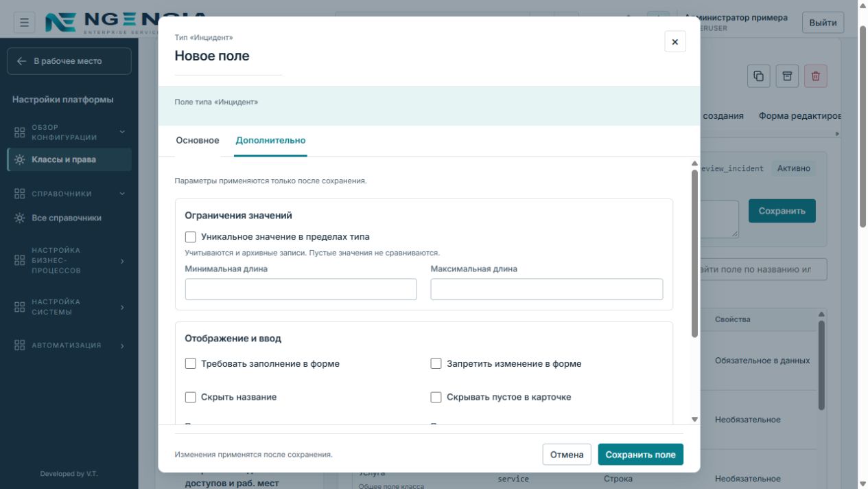Click the red trash delete icon
Viewport: 868px width, 489px height.
[816, 76]
